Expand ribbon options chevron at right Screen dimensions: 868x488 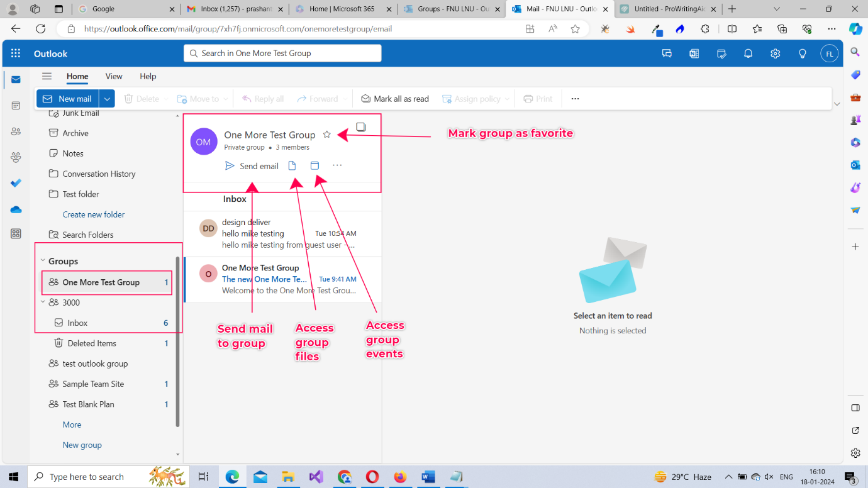[837, 104]
